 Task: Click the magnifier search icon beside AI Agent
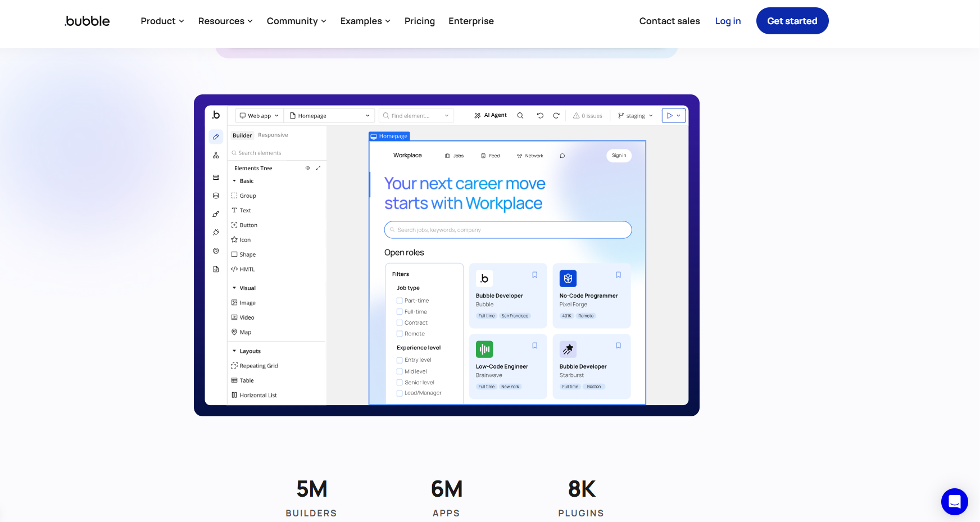click(520, 116)
